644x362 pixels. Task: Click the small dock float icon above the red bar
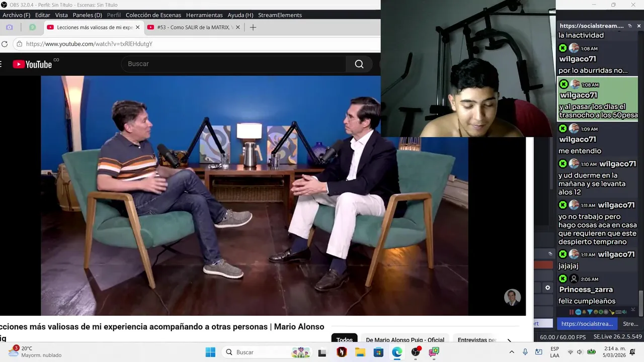550,253
